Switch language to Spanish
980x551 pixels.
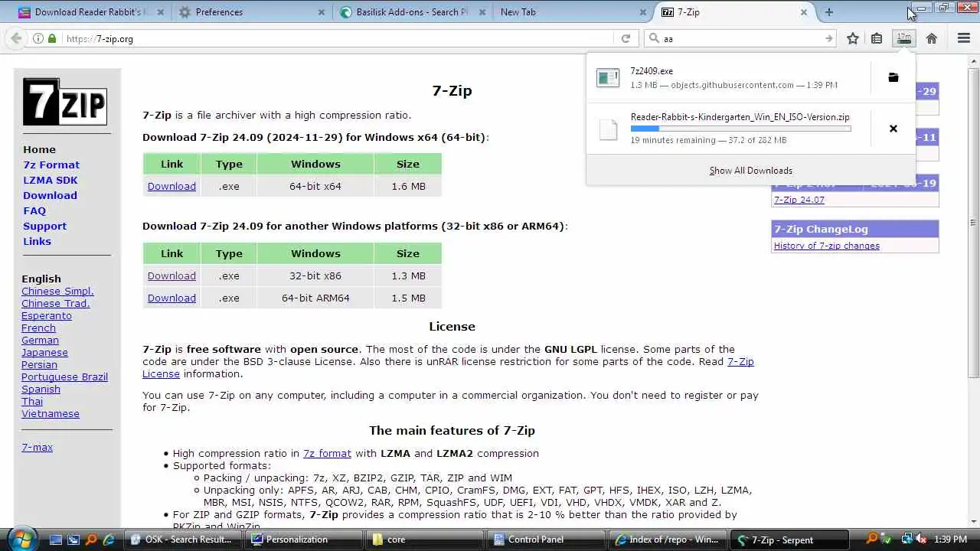(41, 389)
